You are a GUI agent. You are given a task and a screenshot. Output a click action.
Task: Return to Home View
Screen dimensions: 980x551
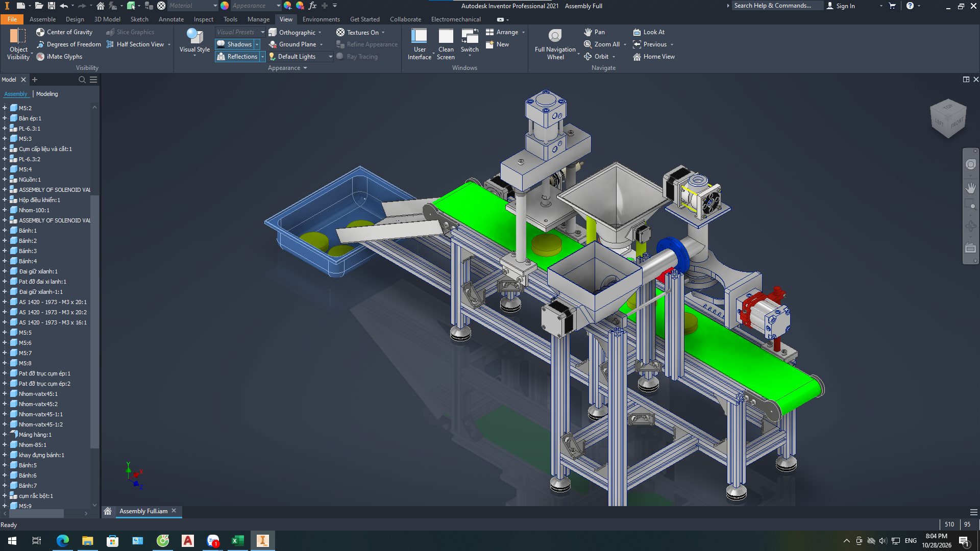654,57
